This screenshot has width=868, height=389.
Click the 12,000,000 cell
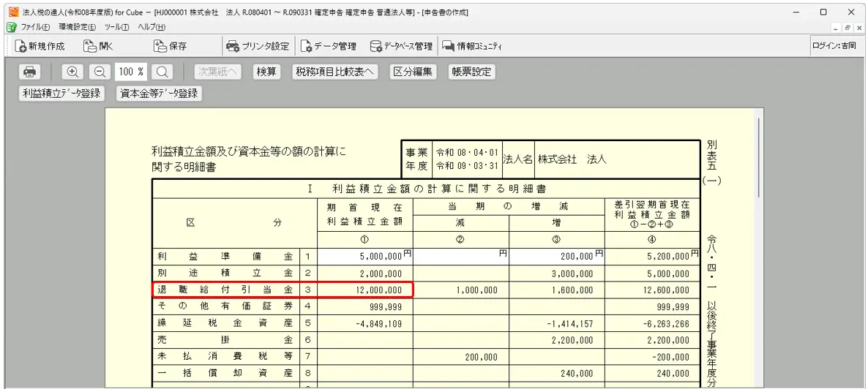click(x=364, y=290)
